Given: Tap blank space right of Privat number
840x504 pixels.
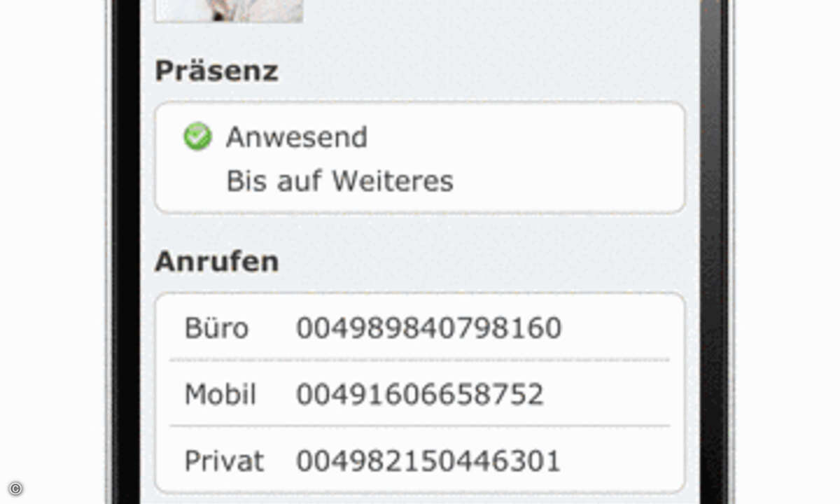Looking at the screenshot, I should tap(616, 461).
